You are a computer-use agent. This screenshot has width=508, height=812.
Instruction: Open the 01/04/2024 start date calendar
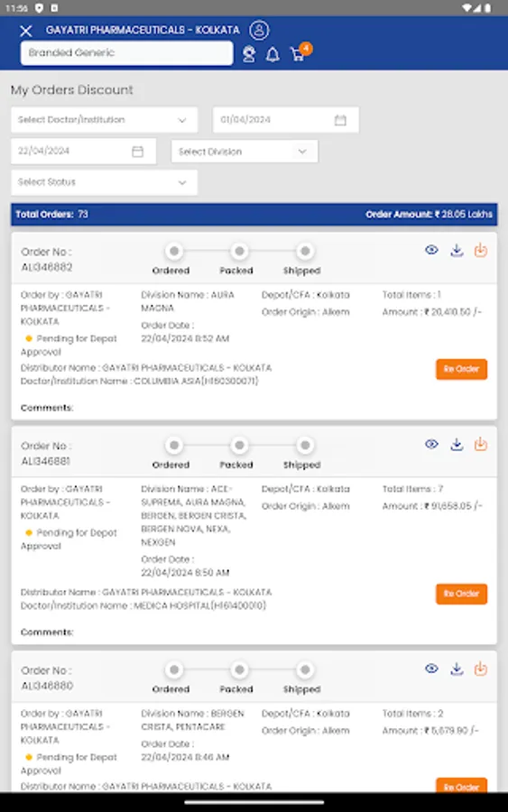point(340,120)
